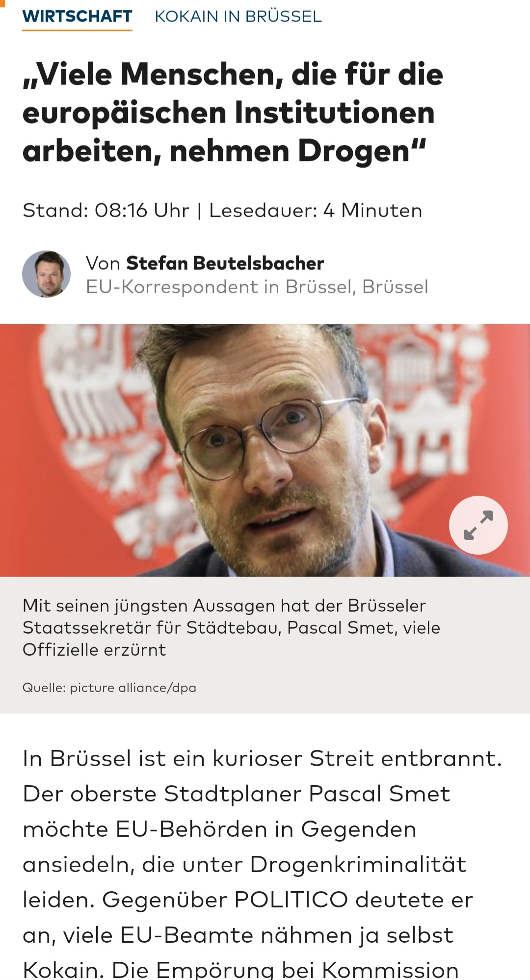Screen dimensions: 530x980
Task: Tap the headline about europäischen Institutionen
Action: coord(233,112)
